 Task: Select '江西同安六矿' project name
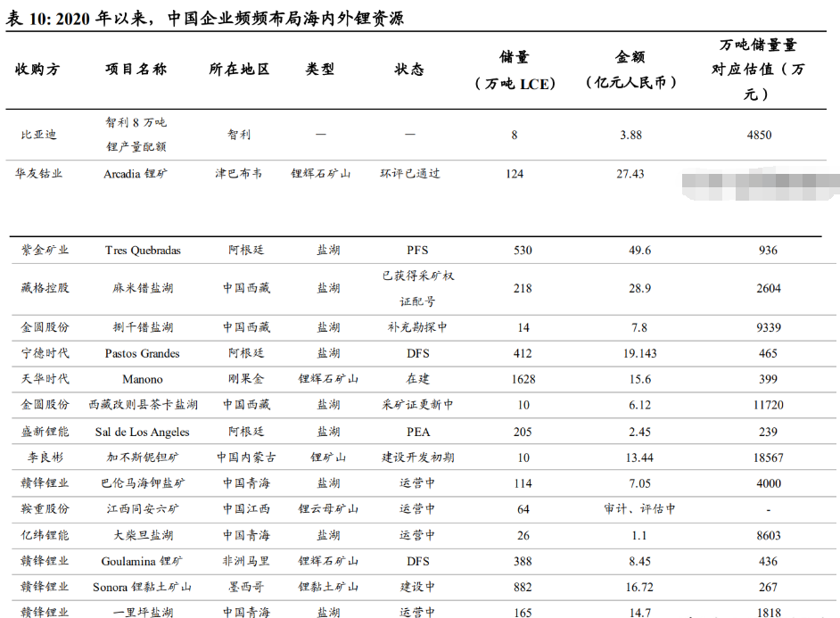[143, 508]
